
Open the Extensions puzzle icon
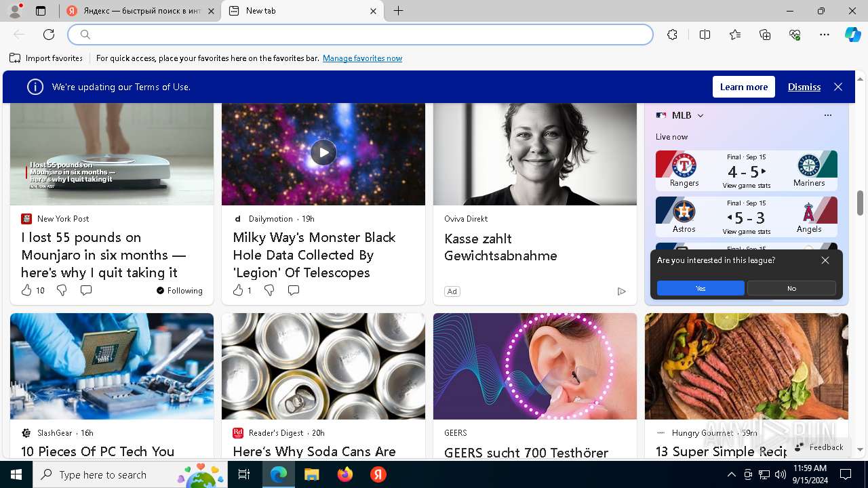tap(672, 35)
